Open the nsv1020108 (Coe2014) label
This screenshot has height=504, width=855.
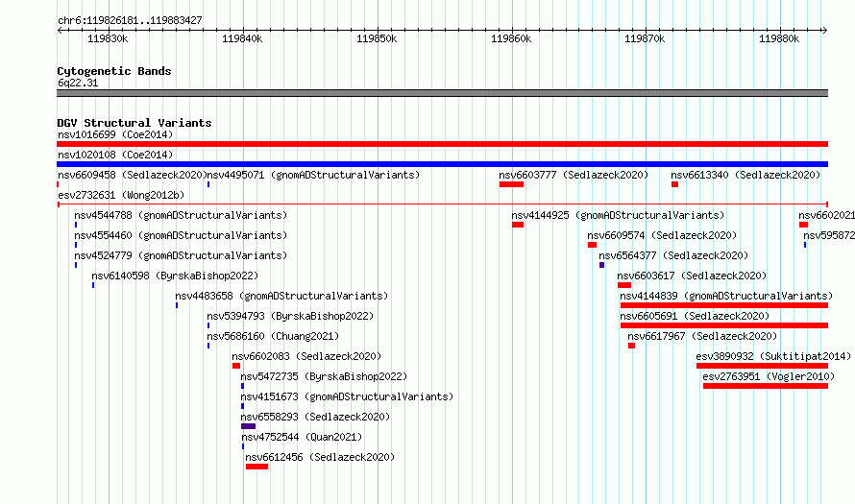[x=115, y=155]
